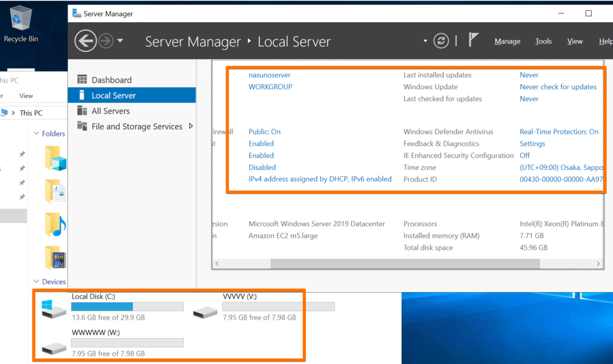The image size is (613, 364).
Task: Click Never link beside Last checked for updates
Action: tap(529, 99)
